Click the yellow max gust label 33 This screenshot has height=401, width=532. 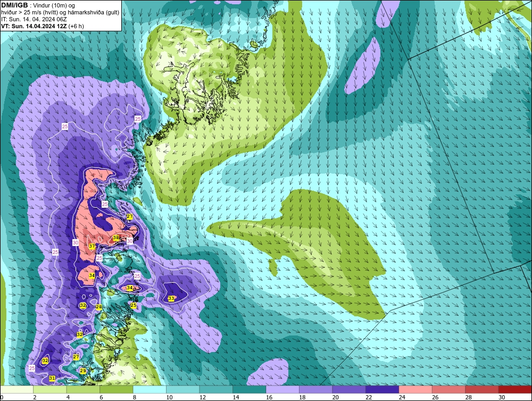point(171,298)
